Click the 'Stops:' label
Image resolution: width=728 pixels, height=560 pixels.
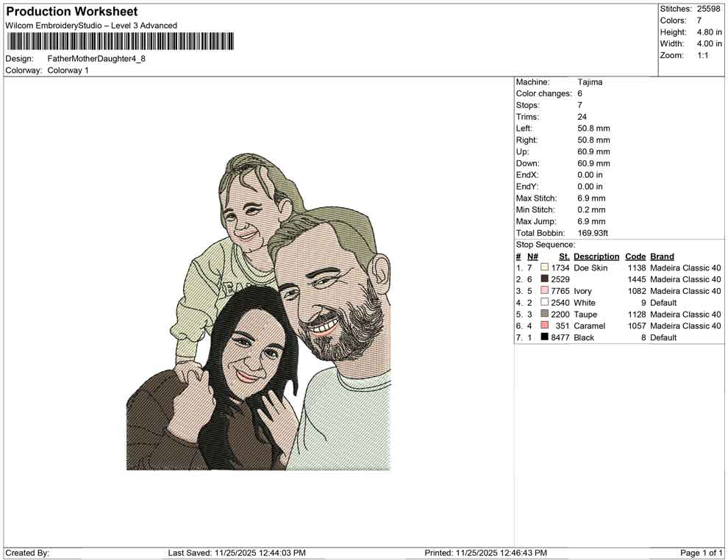coord(527,105)
